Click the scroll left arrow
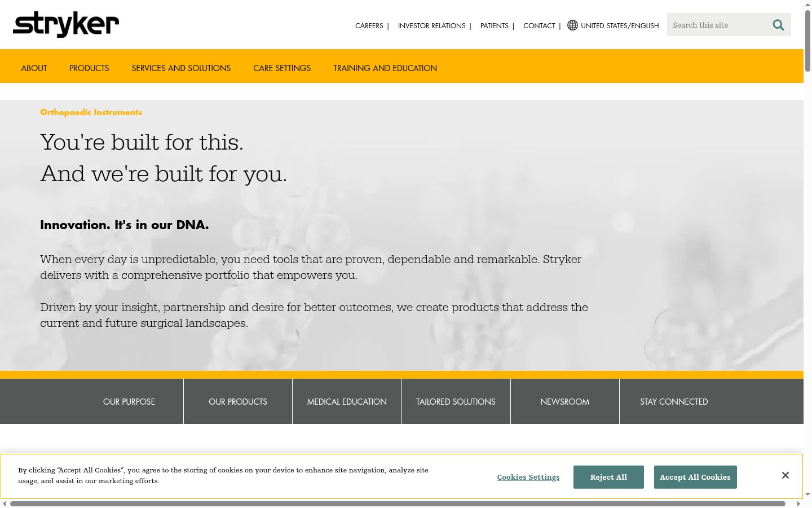This screenshot has width=812, height=508. 4,503
